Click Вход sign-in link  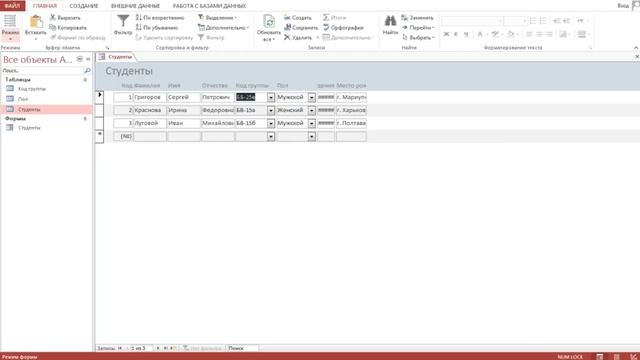[x=623, y=6]
